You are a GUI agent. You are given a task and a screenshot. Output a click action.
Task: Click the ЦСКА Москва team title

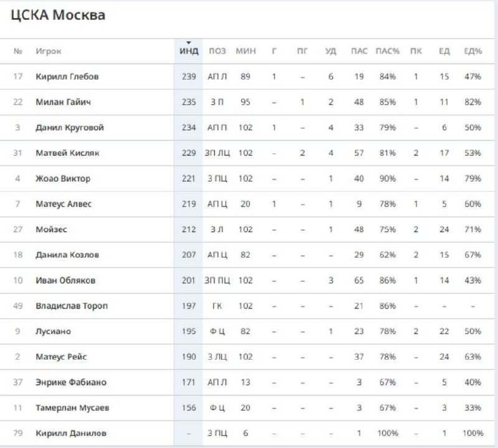(x=58, y=16)
